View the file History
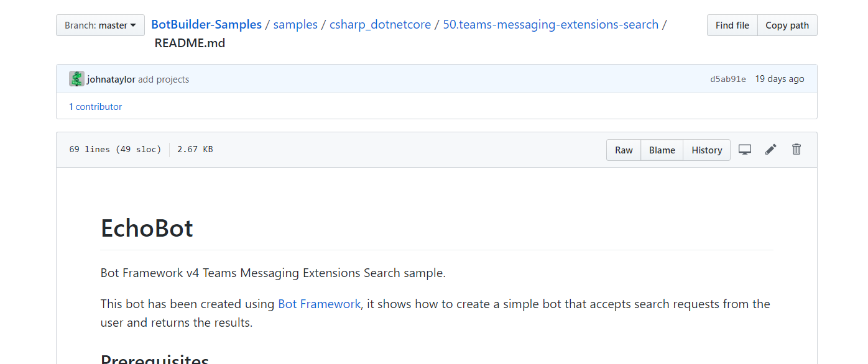 706,150
